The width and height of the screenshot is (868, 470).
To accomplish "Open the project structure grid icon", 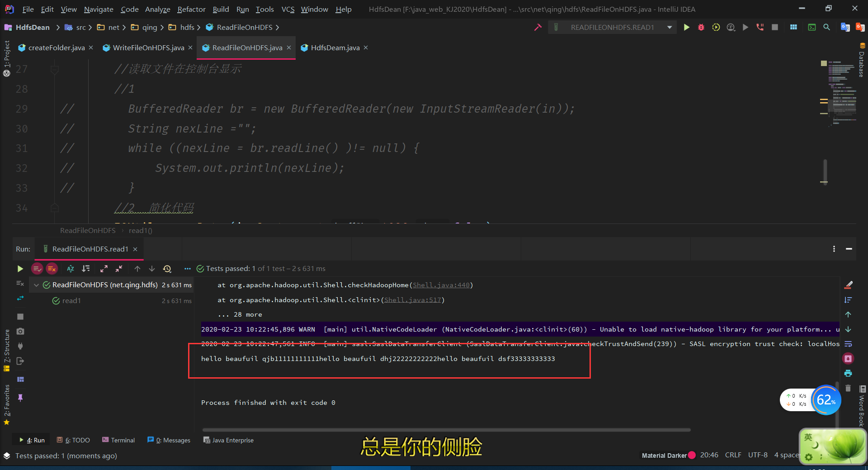I will point(793,27).
